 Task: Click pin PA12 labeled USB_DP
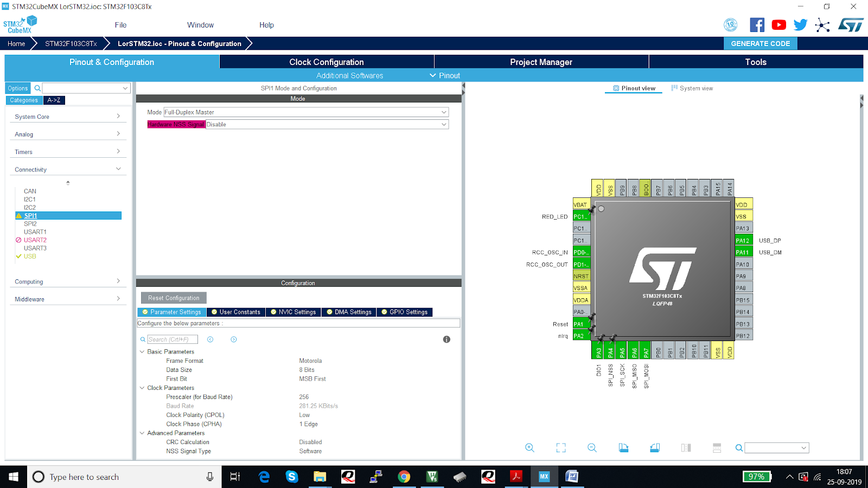click(743, 240)
